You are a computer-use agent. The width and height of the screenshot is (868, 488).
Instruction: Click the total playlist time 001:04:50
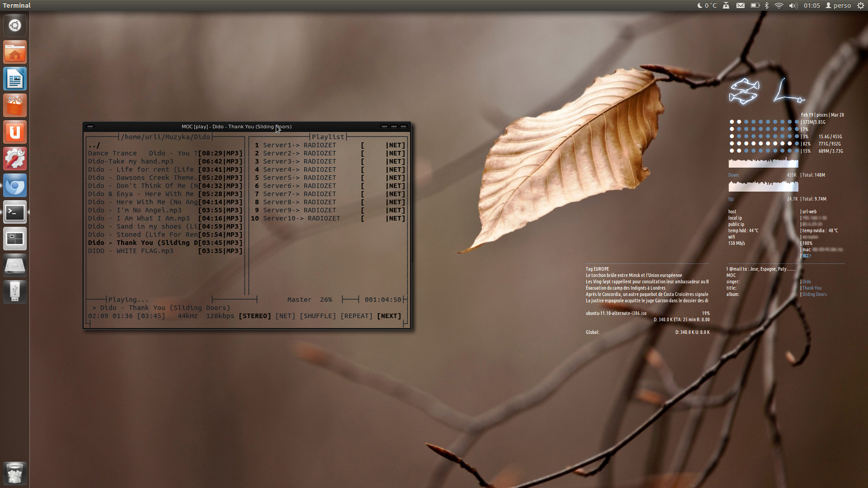383,300
